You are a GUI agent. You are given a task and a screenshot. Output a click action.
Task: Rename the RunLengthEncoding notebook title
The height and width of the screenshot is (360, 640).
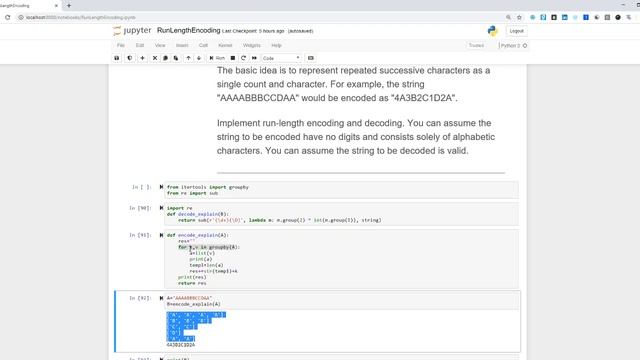(x=189, y=31)
